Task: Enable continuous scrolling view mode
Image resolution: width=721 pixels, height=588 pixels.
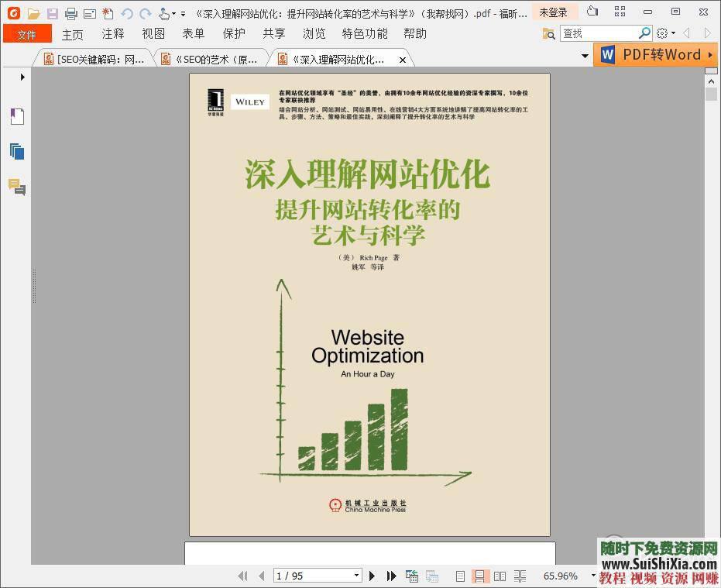Action: (x=480, y=576)
